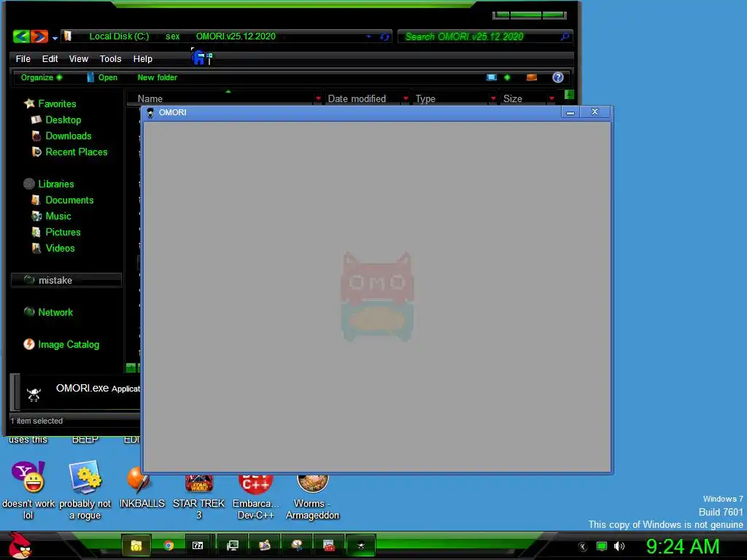Click the "1 item selected" status text
This screenshot has width=747, height=560.
coord(36,421)
